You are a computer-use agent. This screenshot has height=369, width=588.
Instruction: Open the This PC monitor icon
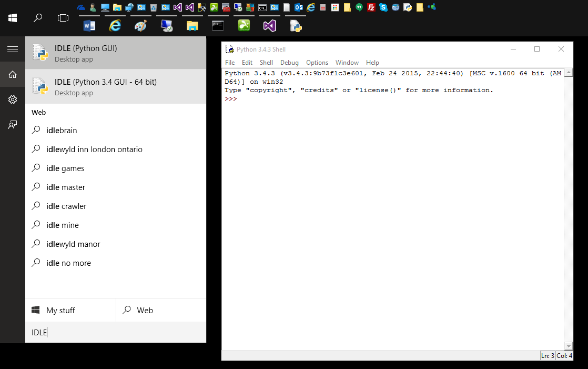coord(105,7)
